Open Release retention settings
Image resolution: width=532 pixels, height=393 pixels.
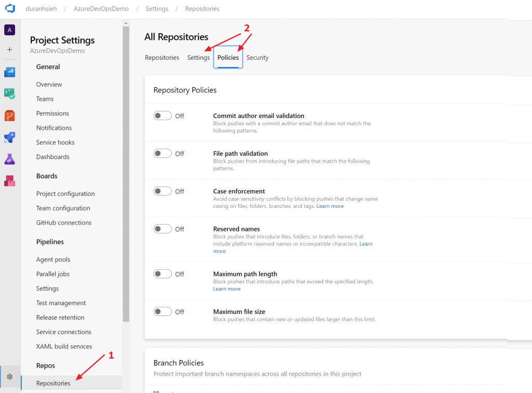60,318
